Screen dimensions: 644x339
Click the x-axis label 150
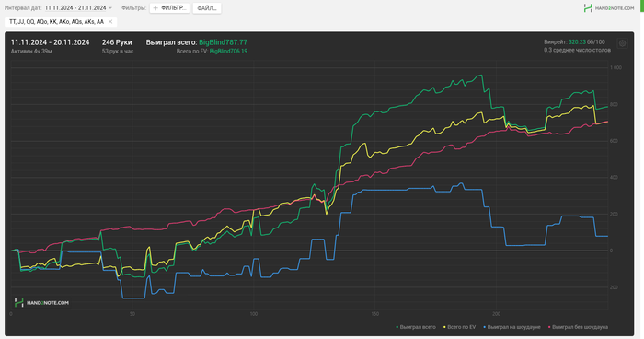tap(374, 314)
